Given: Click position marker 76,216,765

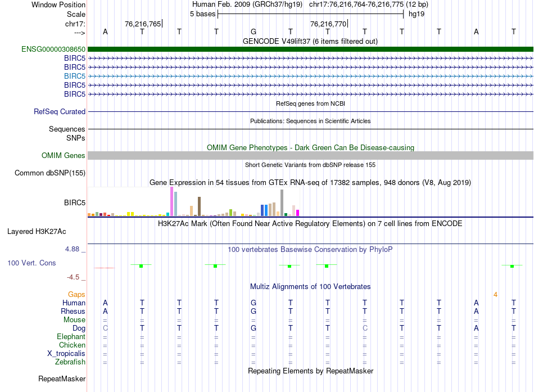Looking at the screenshot, I should [x=143, y=24].
